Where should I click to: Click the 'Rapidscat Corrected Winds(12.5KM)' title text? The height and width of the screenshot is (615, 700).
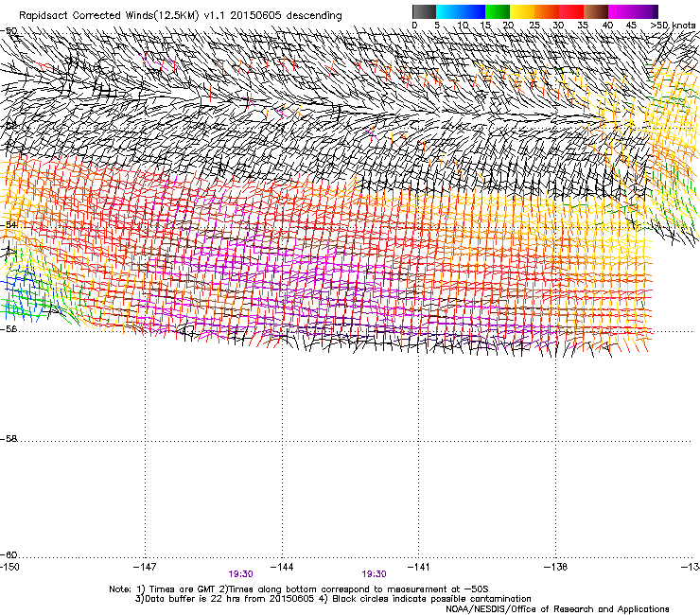[x=109, y=15]
